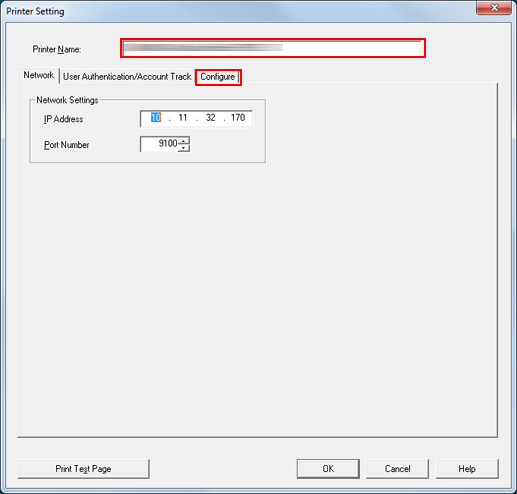Viewport: 517px width, 494px height.
Task: Click the IP address octet 11
Action: pos(183,118)
